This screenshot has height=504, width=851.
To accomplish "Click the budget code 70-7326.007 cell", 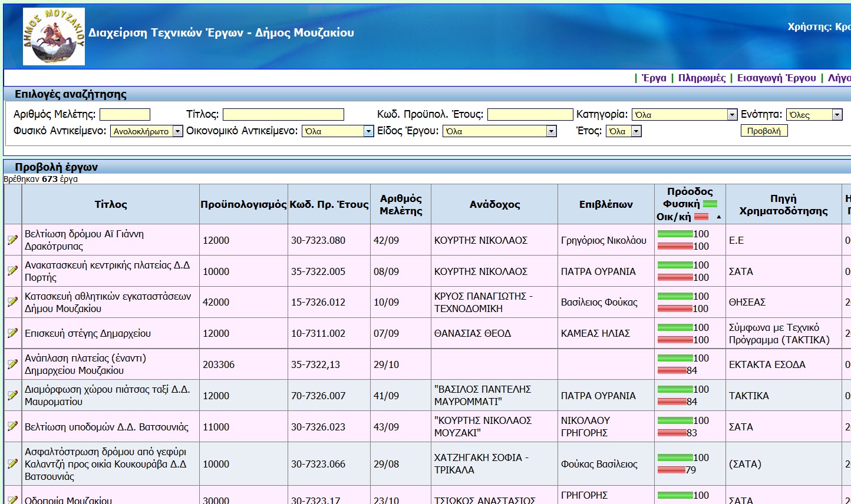I will (329, 396).
